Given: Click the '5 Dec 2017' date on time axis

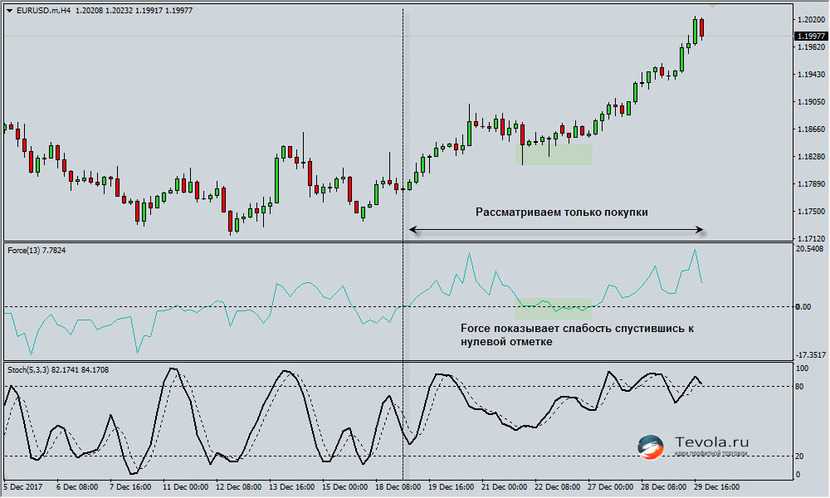Looking at the screenshot, I should pos(20,489).
